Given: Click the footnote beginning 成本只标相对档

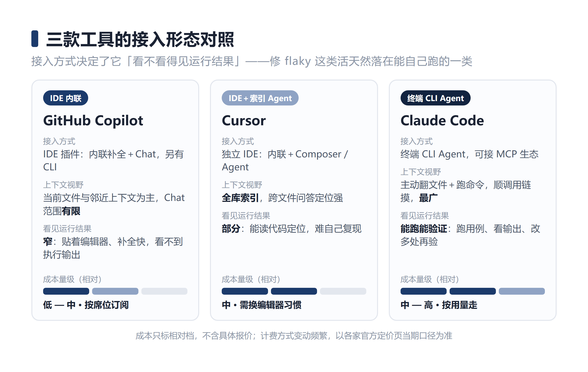Looking at the screenshot, I should (294, 336).
